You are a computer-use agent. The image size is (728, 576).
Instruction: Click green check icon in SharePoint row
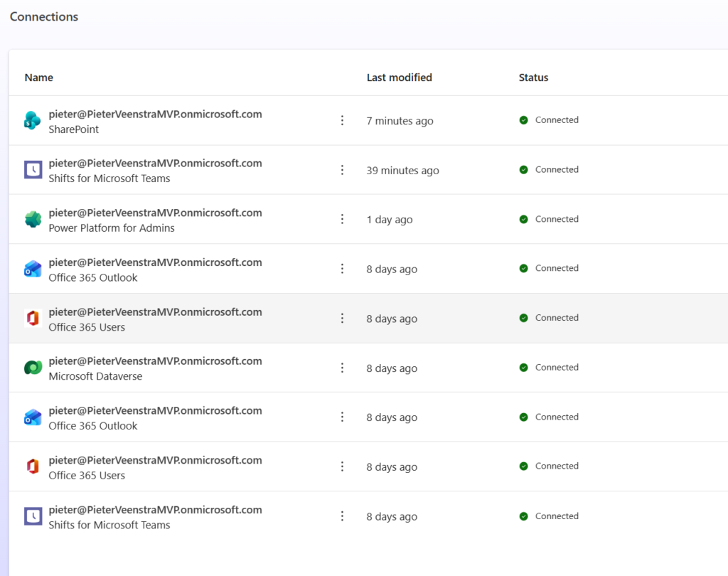coord(524,120)
